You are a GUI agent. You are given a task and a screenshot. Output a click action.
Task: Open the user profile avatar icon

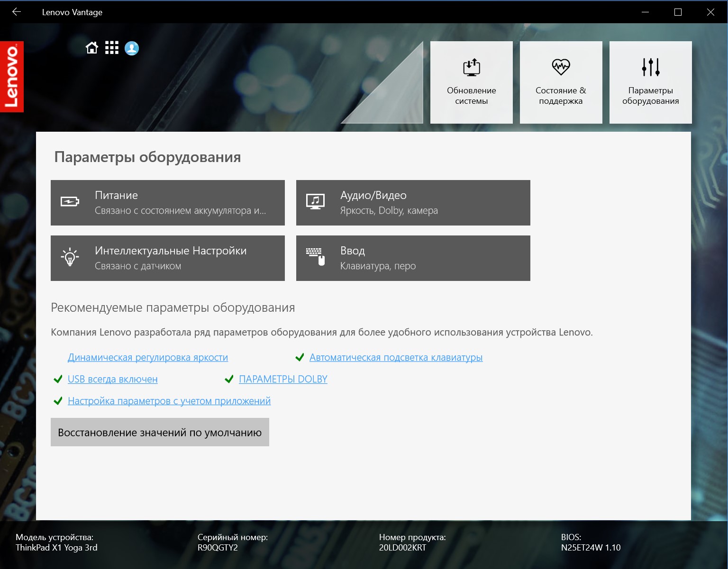[132, 48]
